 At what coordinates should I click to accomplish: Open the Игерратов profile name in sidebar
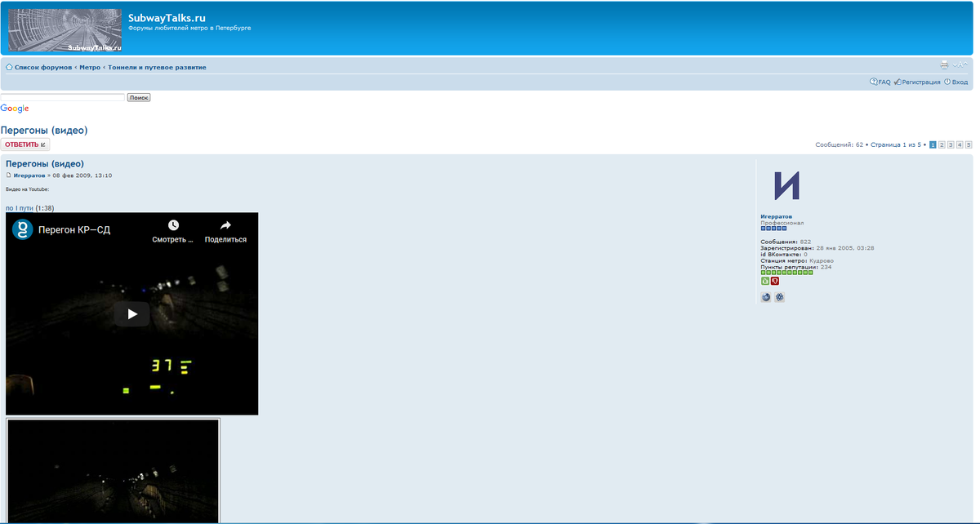tap(777, 217)
